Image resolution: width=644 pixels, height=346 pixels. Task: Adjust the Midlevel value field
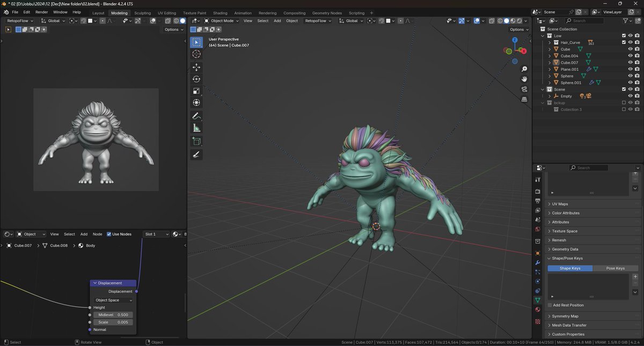click(x=113, y=315)
